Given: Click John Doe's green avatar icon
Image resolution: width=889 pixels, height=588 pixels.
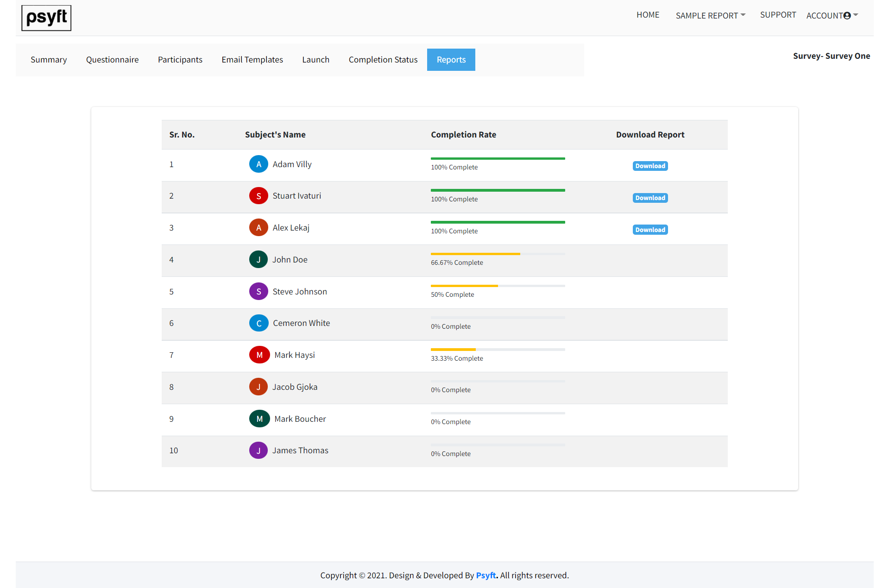Looking at the screenshot, I should coord(259,260).
